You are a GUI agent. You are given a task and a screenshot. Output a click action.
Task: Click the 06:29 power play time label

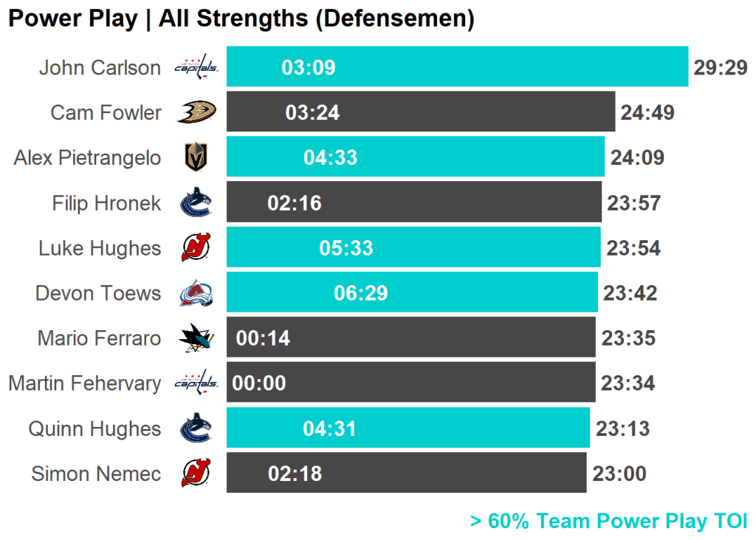pos(361,294)
